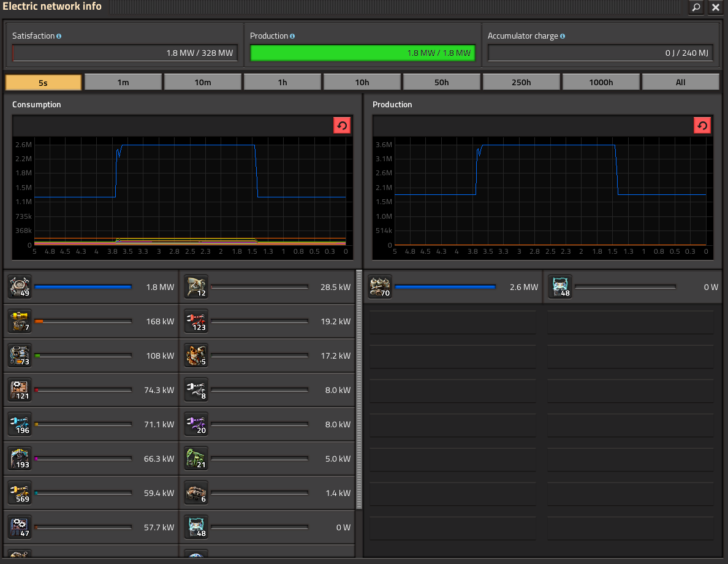Click the orange refinery icon with count 5
The image size is (728, 564).
click(196, 356)
